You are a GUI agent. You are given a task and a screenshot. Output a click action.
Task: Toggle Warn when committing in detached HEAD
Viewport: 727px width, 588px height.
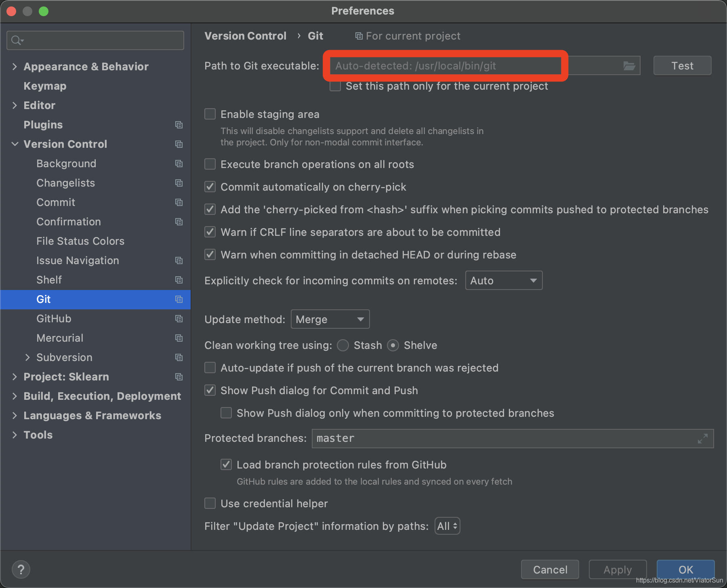210,255
